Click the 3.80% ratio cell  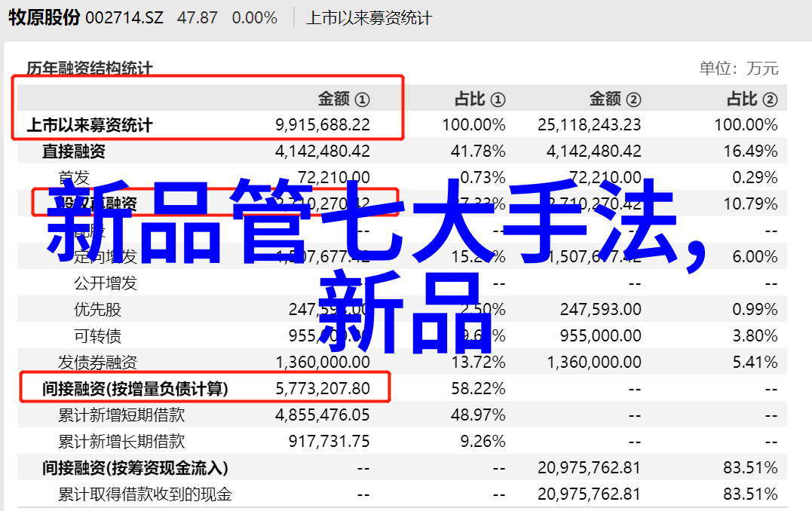coord(755,336)
